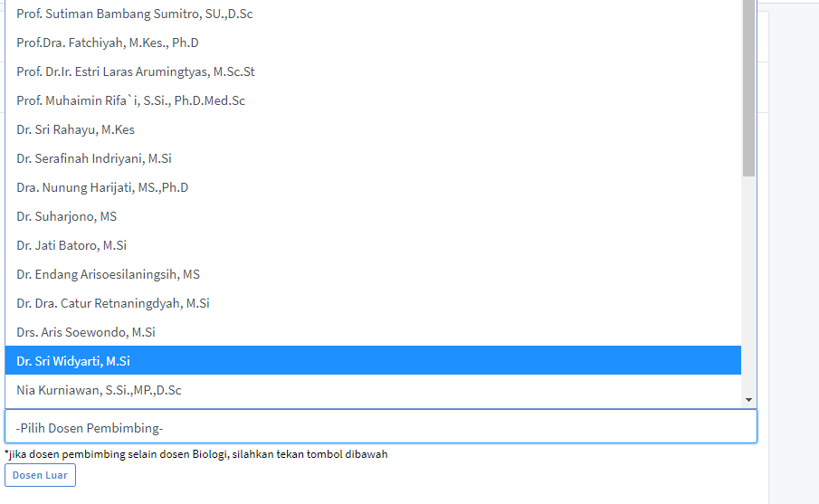Choose Dr. Sri Rahayu, M.Kes
The width and height of the screenshot is (819, 504).
(x=75, y=129)
